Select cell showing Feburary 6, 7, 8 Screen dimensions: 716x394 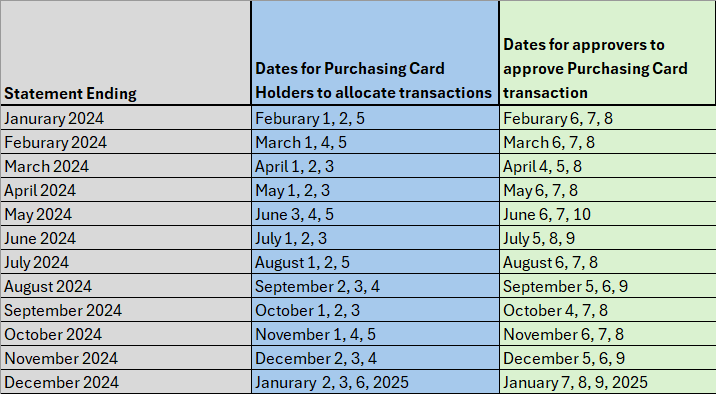pos(608,118)
